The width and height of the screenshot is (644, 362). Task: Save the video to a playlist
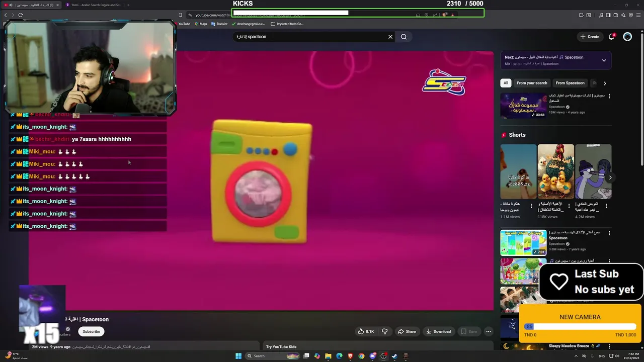coord(469,331)
